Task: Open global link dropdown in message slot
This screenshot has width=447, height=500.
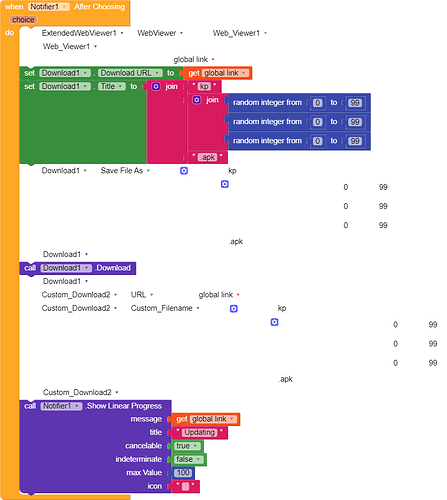Action: pos(213,419)
